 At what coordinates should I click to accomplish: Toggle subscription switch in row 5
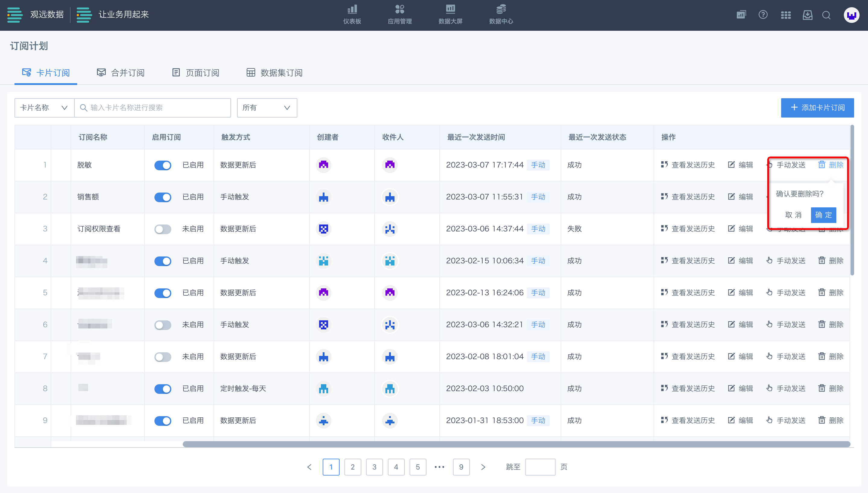coord(163,293)
